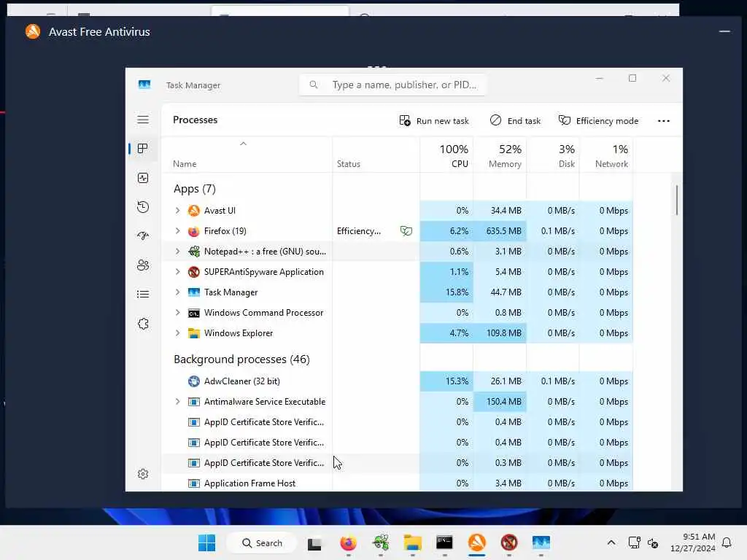The height and width of the screenshot is (560, 747).
Task: Expand the Windows Explorer process group
Action: (177, 333)
